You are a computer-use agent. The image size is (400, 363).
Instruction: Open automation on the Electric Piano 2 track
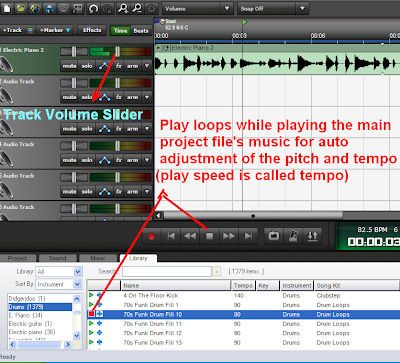(105, 66)
